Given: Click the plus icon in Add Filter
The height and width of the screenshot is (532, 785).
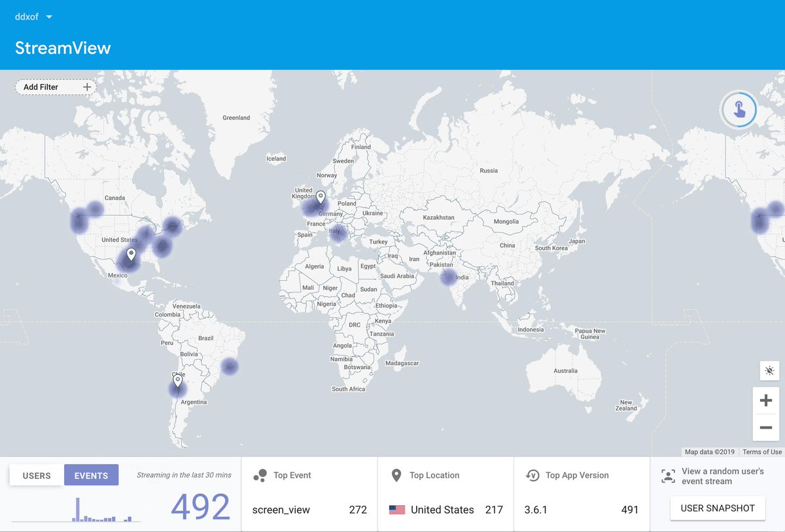Looking at the screenshot, I should 87,87.
